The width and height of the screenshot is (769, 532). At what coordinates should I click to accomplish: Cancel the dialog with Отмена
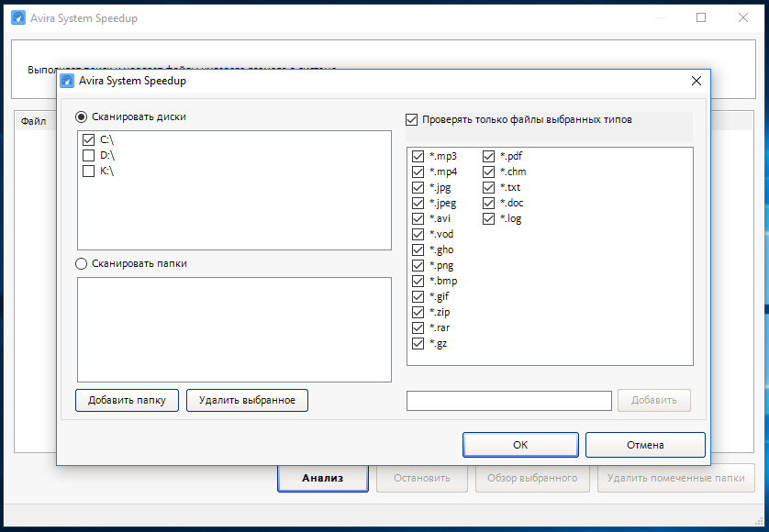(x=645, y=445)
